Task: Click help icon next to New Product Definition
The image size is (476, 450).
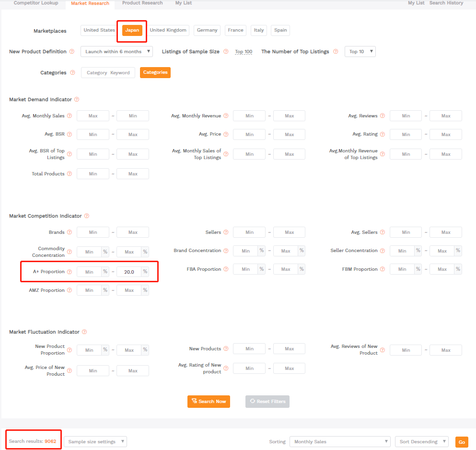Action: click(72, 52)
